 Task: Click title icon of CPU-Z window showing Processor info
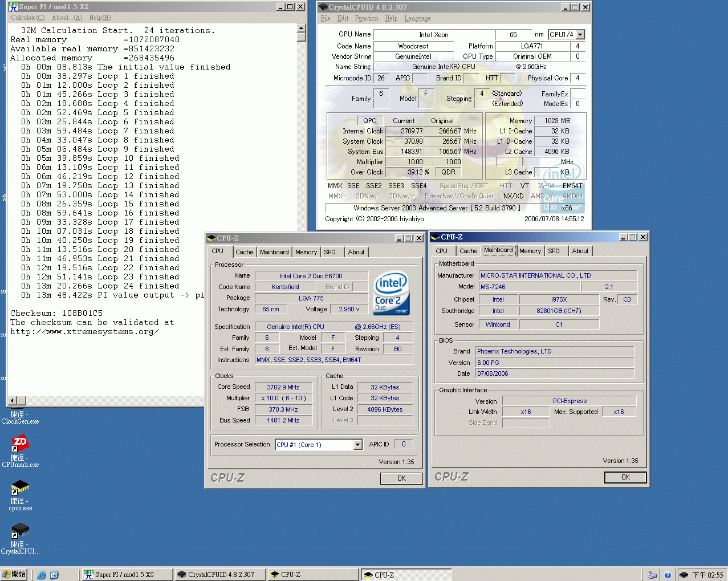pyautogui.click(x=212, y=238)
